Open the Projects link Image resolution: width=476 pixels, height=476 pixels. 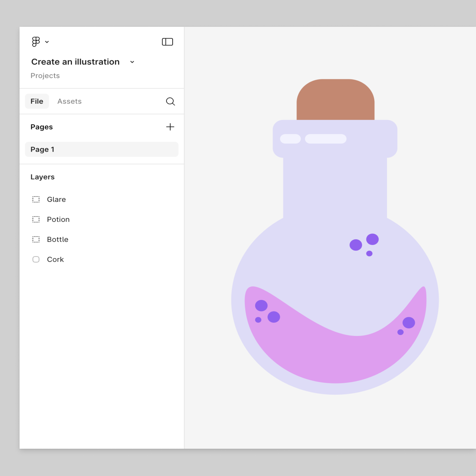click(x=45, y=76)
